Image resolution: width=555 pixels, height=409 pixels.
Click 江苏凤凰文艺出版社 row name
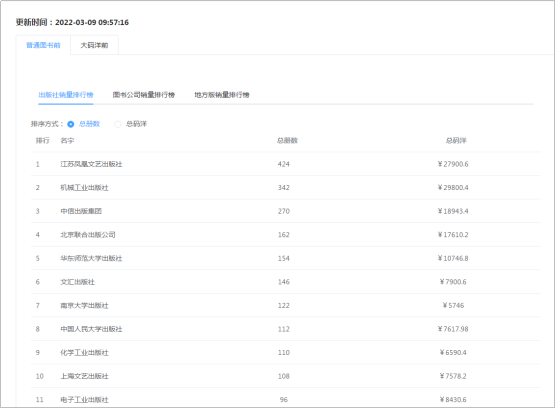pyautogui.click(x=91, y=164)
